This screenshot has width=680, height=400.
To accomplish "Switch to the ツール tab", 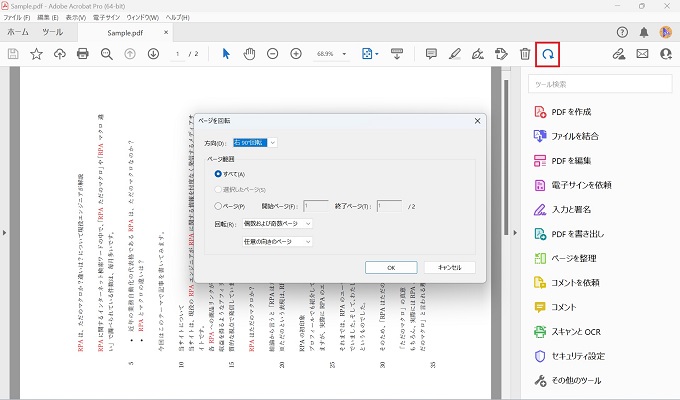I will click(x=52, y=32).
